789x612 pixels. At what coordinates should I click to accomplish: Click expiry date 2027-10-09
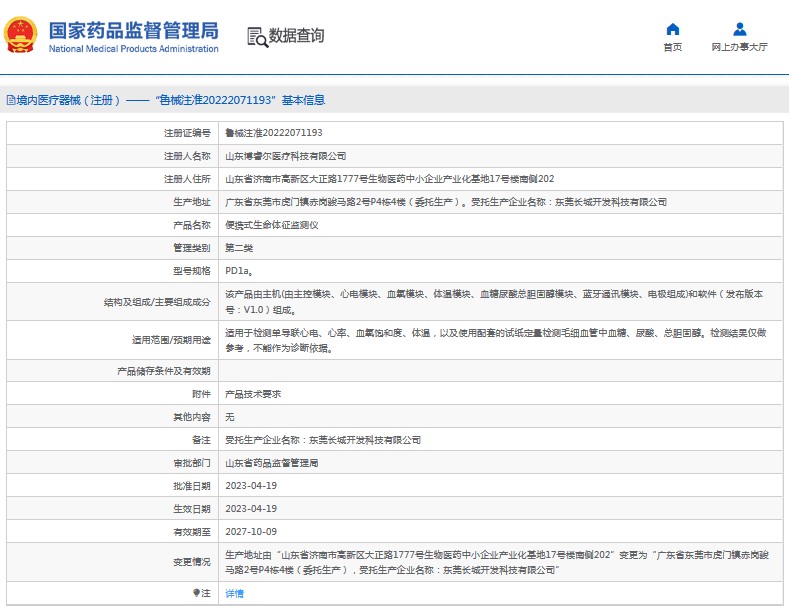[x=251, y=531]
